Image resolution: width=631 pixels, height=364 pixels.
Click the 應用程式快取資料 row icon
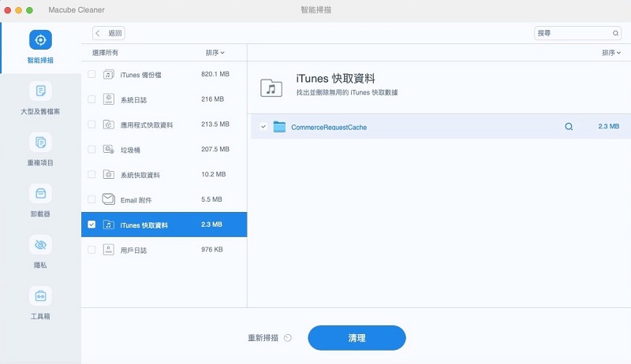point(108,124)
